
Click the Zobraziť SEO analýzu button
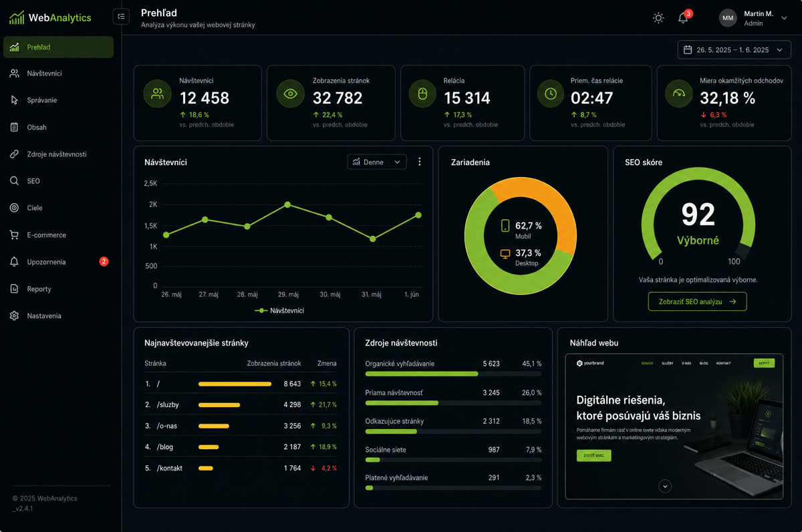coord(697,301)
